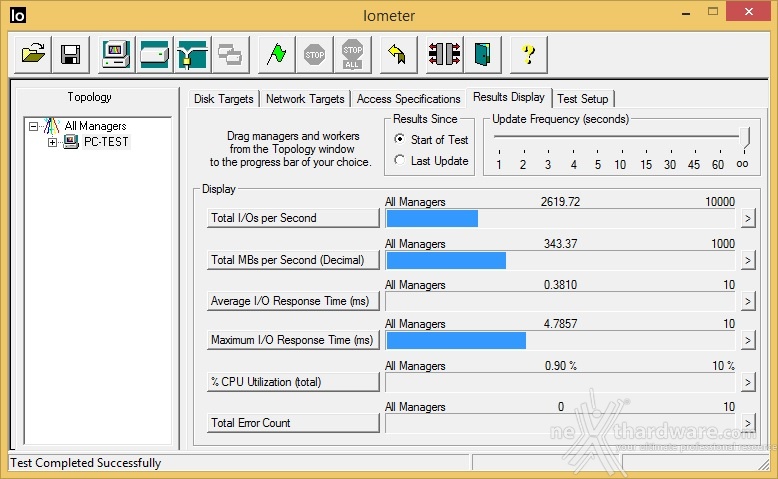Open the Total Error Count arrow
Image resolution: width=778 pixels, height=479 pixels.
click(748, 423)
